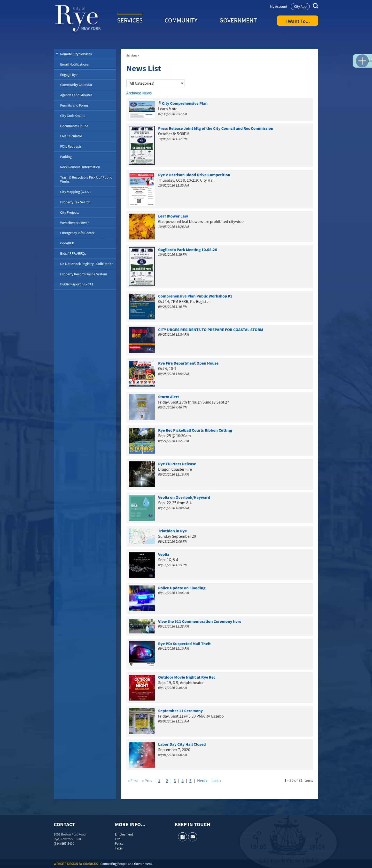Screen dimensions: 372x868
Task: Open Rye Fire Department Open House article
Action: [x=188, y=363]
